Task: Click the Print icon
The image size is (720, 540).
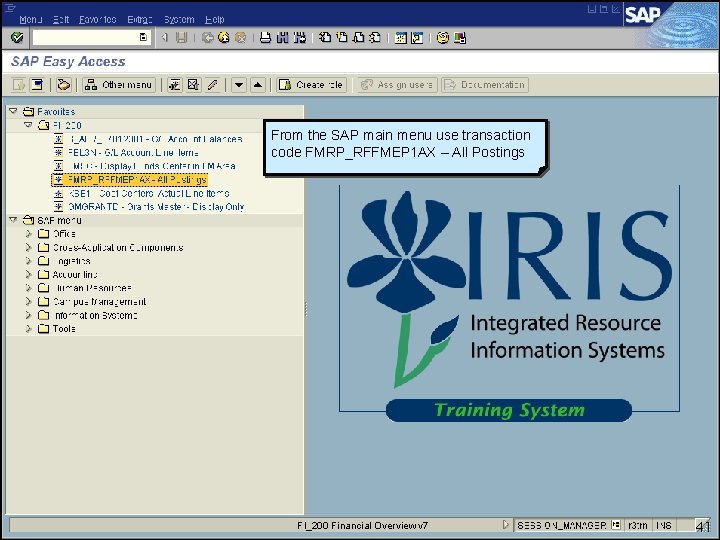Action: pos(265,38)
